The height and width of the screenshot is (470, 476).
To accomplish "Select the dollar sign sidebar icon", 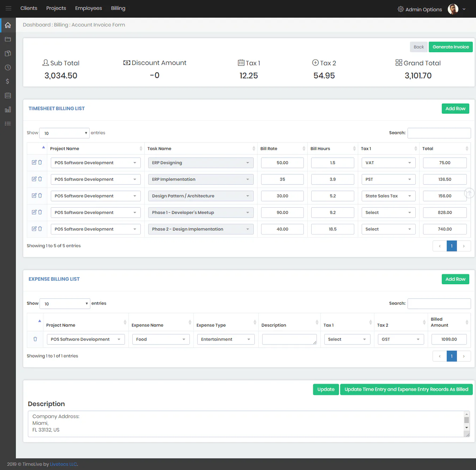I will [8, 81].
